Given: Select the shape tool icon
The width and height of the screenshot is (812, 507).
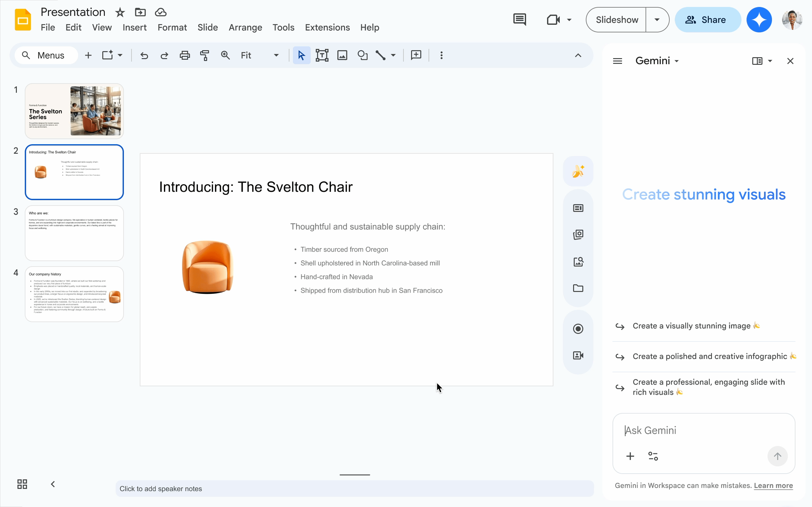Looking at the screenshot, I should pos(362,55).
